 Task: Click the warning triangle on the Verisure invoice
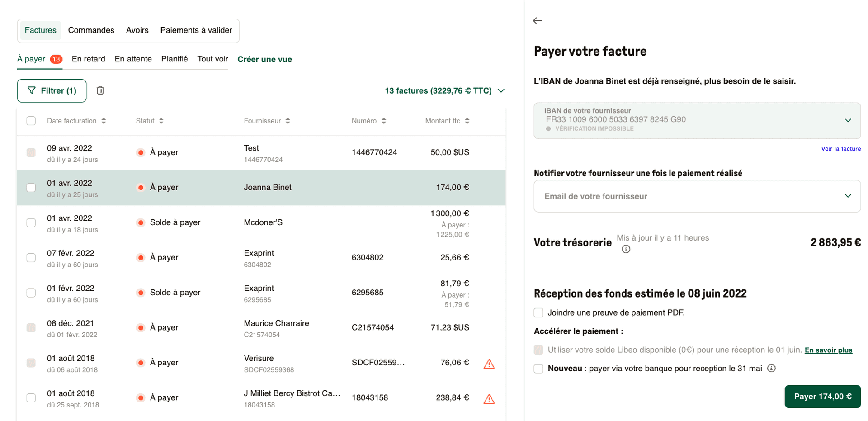(489, 363)
